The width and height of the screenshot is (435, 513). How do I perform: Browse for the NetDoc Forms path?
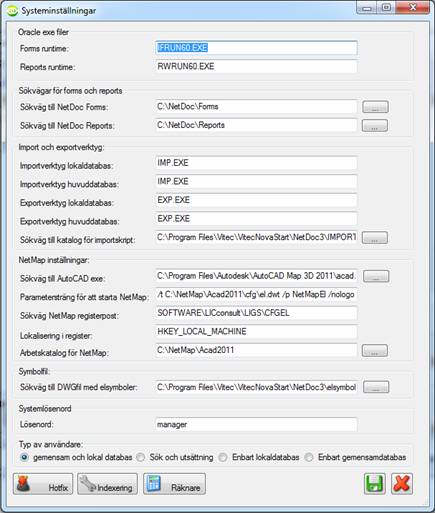point(375,107)
